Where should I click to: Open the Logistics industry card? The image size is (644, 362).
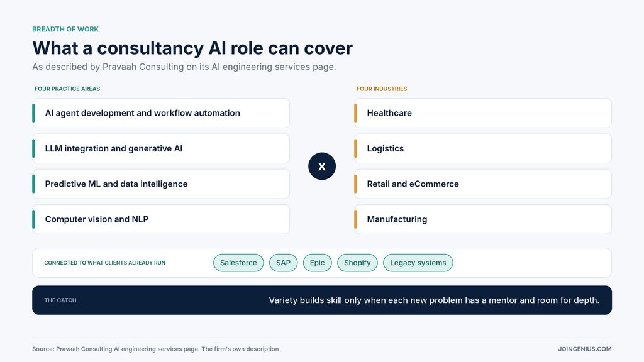click(483, 148)
